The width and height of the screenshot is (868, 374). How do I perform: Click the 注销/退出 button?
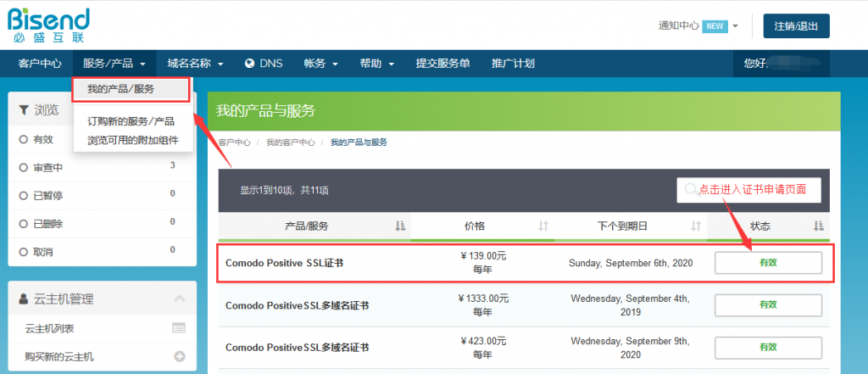coord(796,26)
